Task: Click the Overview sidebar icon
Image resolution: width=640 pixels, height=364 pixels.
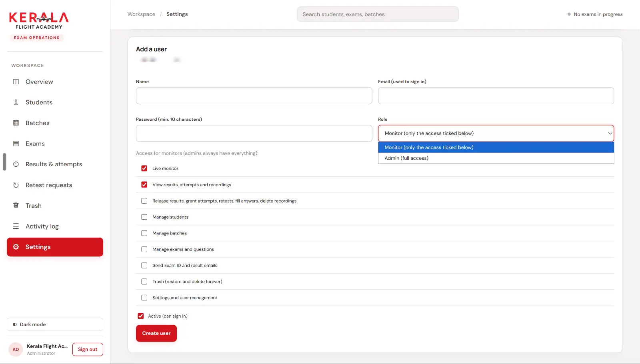Action: [x=16, y=82]
